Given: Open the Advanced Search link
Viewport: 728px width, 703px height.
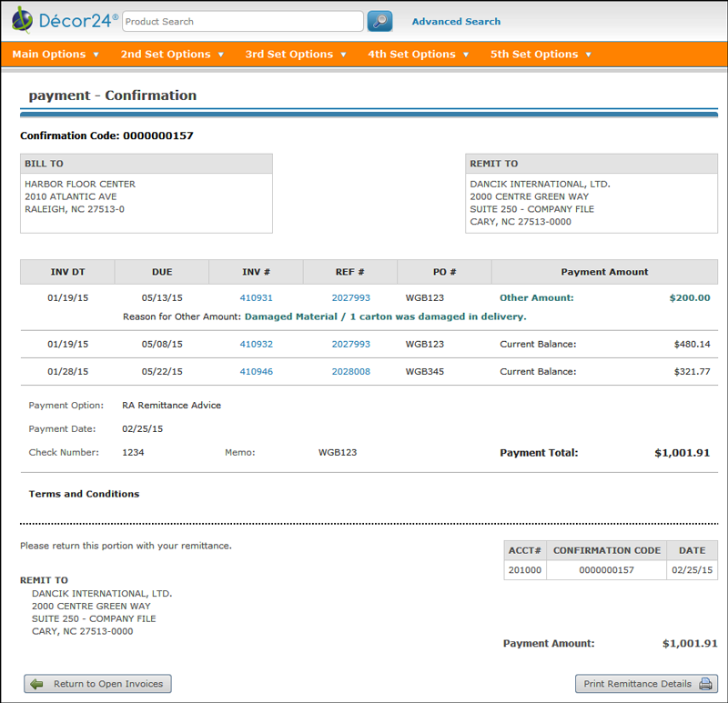Looking at the screenshot, I should 456,22.
